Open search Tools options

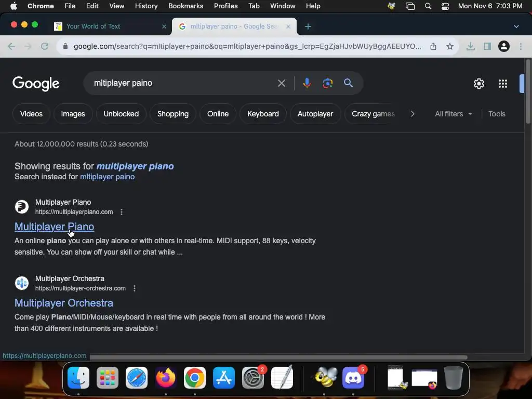tap(497, 114)
